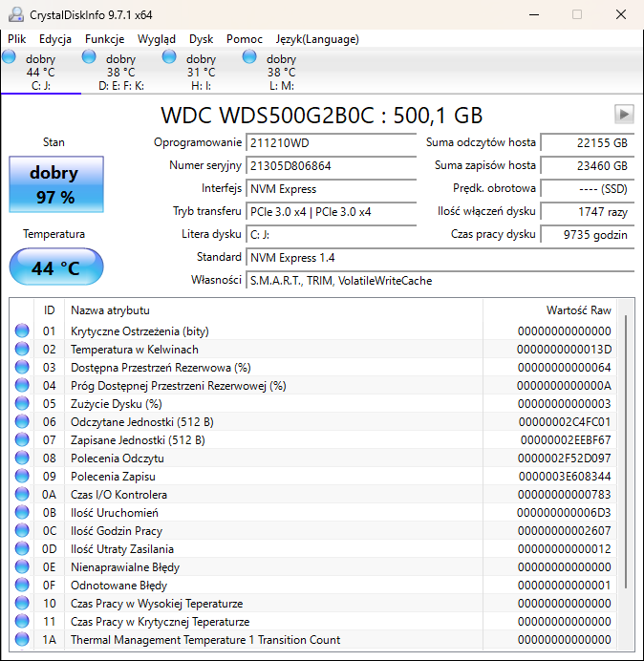Open the Dysk menu
This screenshot has width=644, height=661.
[201, 39]
